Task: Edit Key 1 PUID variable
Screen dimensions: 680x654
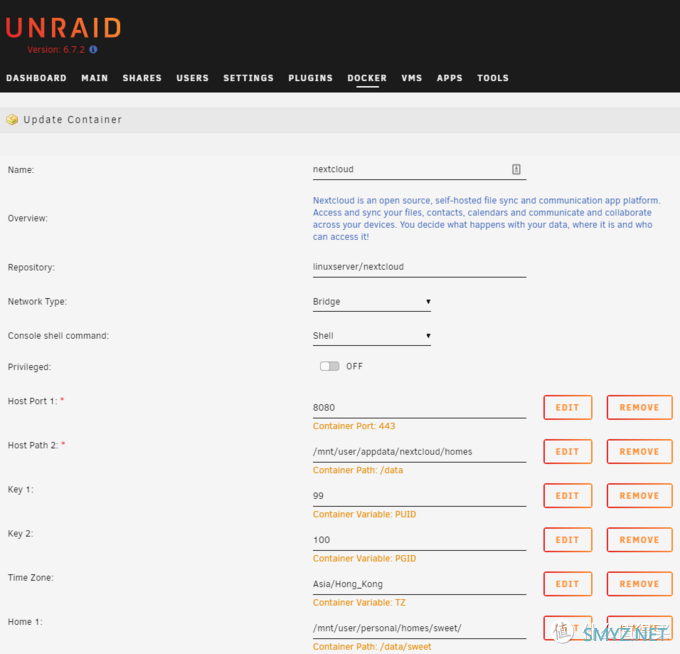Action: pos(568,496)
